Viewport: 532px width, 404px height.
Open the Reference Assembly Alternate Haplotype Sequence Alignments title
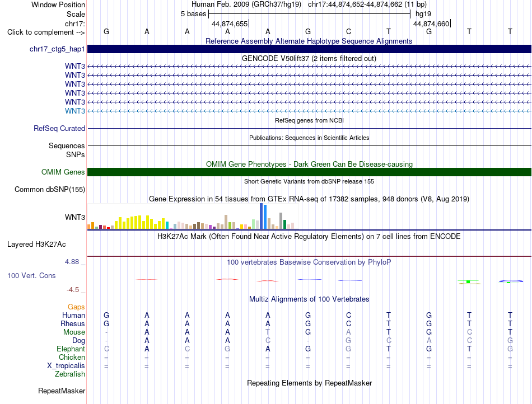coord(309,41)
